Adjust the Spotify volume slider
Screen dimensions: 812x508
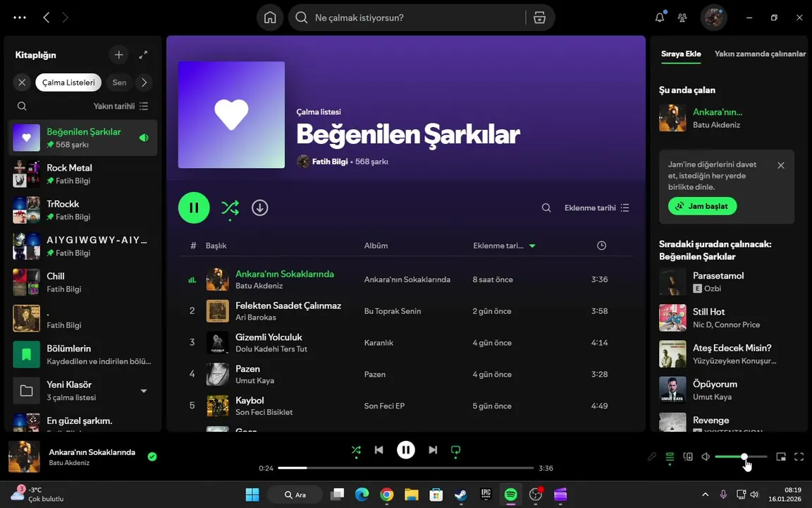pos(741,456)
